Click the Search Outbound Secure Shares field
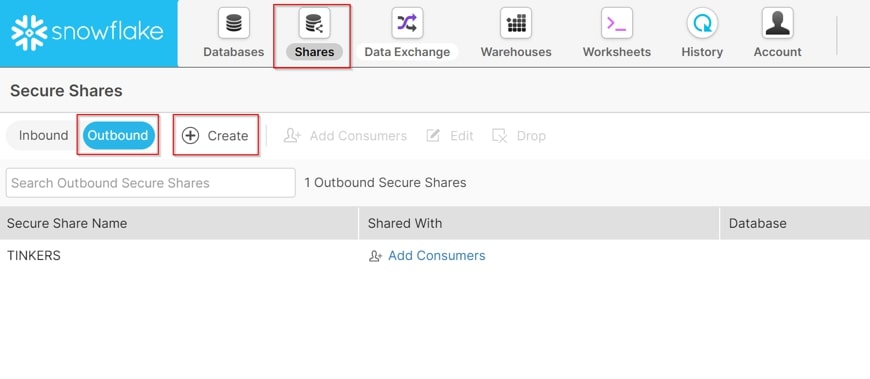Viewport: 870px width, 379px height. [x=150, y=183]
